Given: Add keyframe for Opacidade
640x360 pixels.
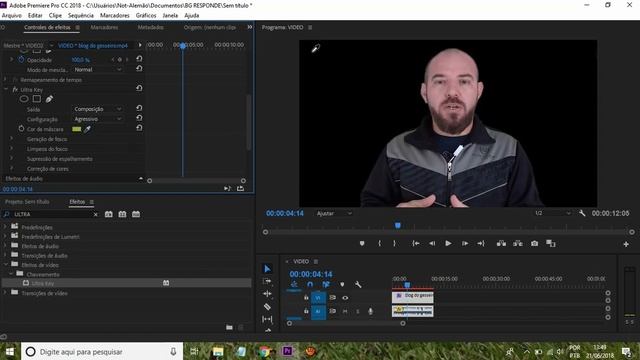Looking at the screenshot, I should tap(120, 60).
